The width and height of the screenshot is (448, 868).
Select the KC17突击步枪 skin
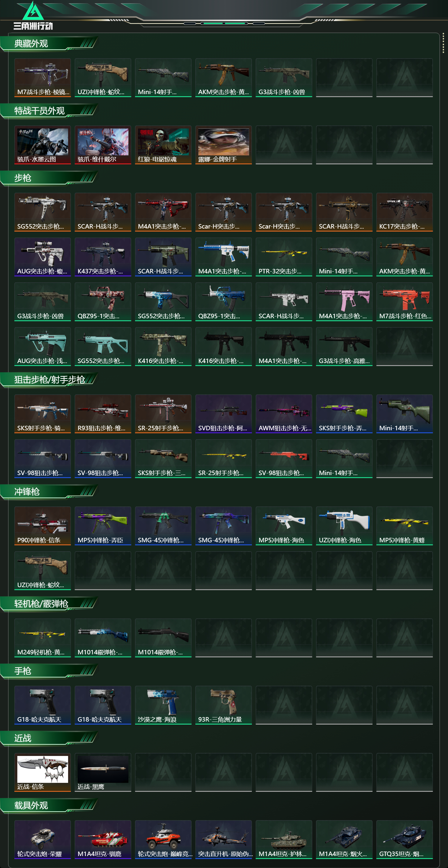coord(404,212)
